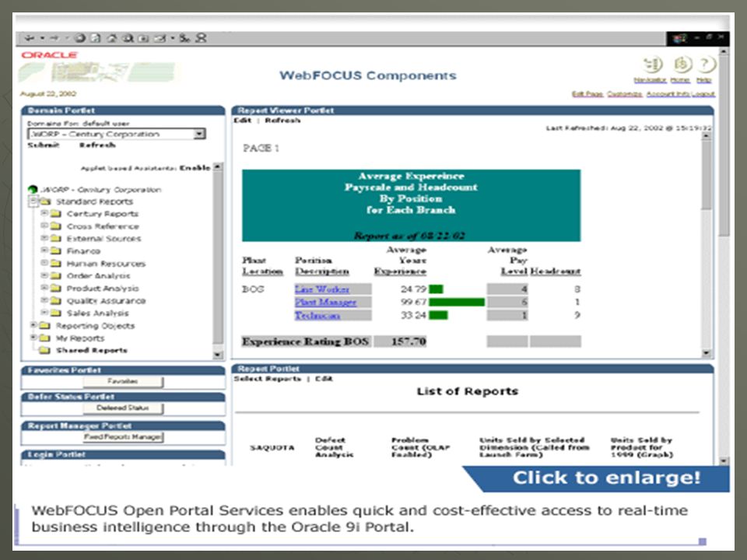Click the Product Analysis folder icon
Screen dimensions: 747x560
click(x=56, y=288)
